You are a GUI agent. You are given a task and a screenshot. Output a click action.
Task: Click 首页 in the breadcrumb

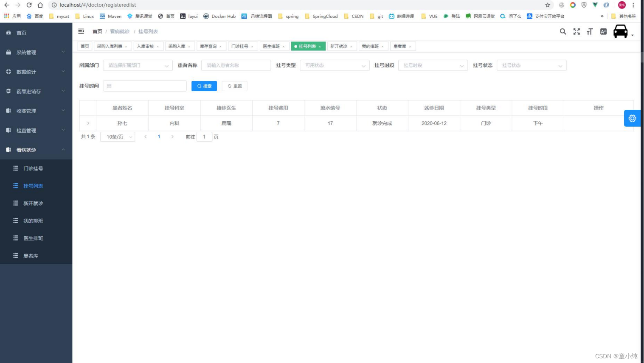(97, 31)
